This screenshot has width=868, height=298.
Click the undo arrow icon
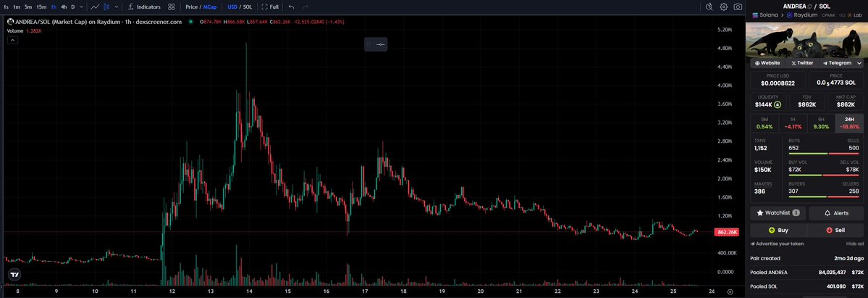[291, 7]
